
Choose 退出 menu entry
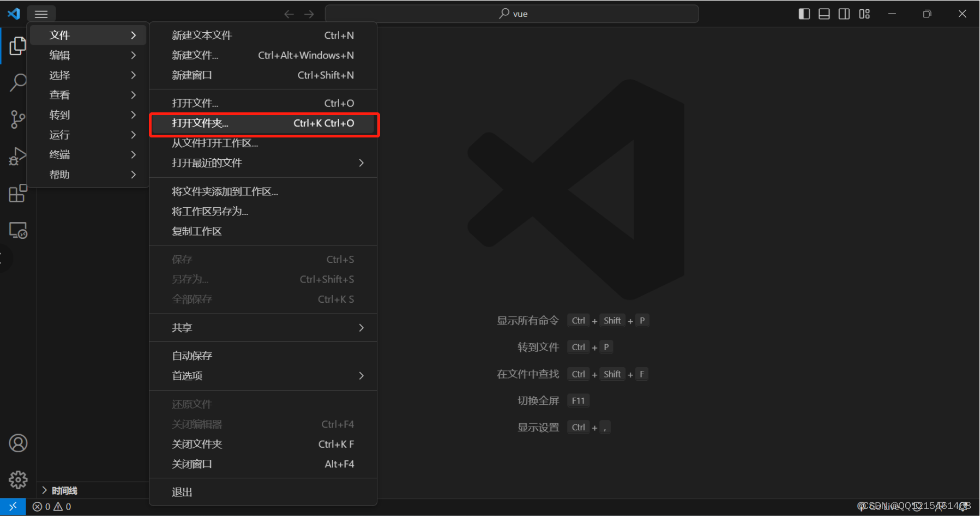[x=263, y=492]
